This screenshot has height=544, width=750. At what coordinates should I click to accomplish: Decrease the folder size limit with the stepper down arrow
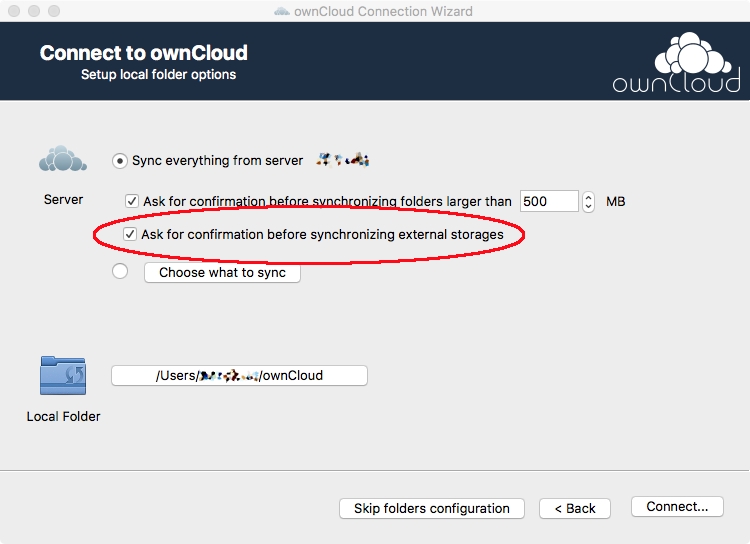588,206
